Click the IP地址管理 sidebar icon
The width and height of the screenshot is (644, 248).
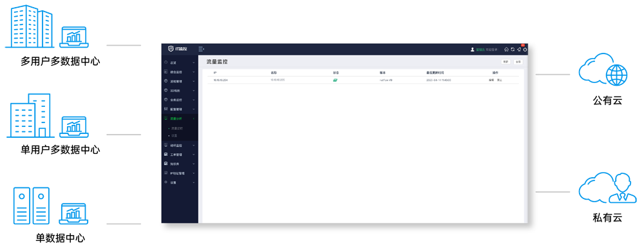pos(166,173)
